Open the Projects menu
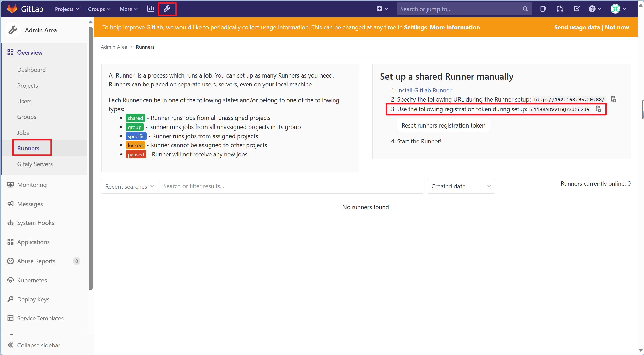Screen dimensions: 644x355 point(66,9)
